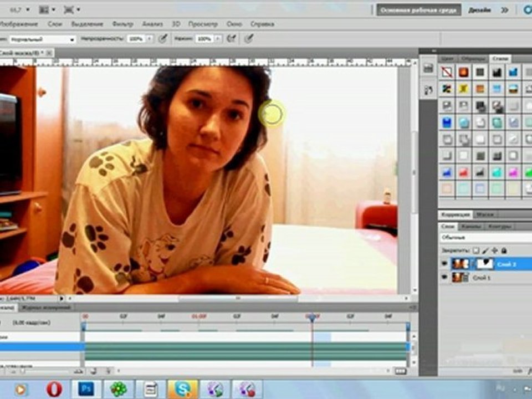Enable airbrush mode icon after flow field

pyautogui.click(x=232, y=39)
